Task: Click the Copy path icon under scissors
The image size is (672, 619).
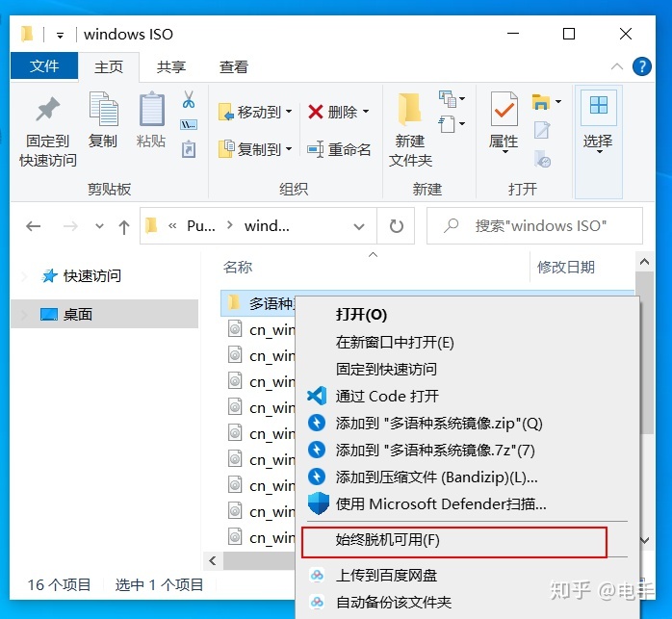Action: tap(189, 125)
